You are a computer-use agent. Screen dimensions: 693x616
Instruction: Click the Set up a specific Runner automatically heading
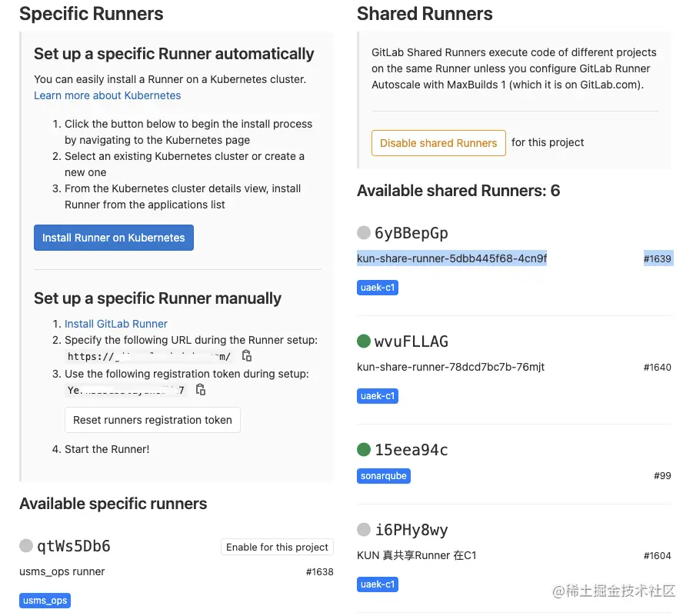pyautogui.click(x=174, y=54)
